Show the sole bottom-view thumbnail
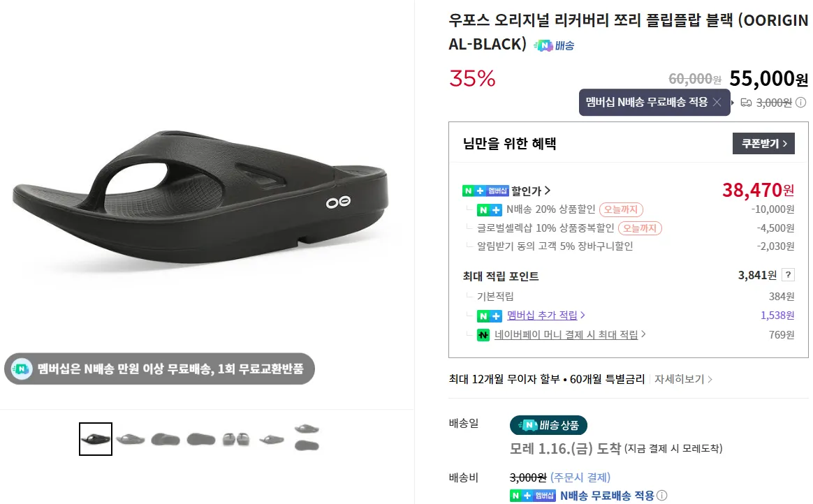 tap(201, 439)
